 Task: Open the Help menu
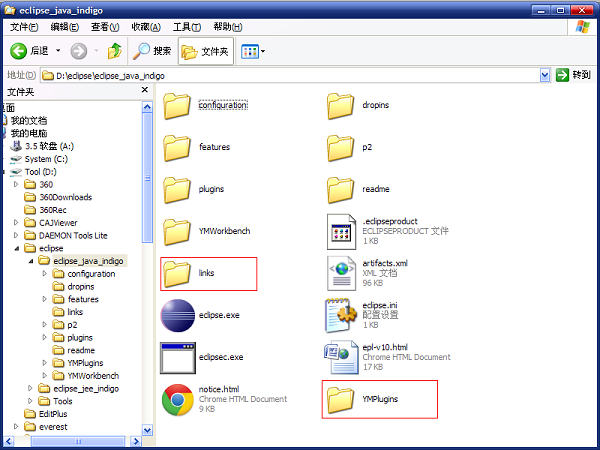pos(228,27)
